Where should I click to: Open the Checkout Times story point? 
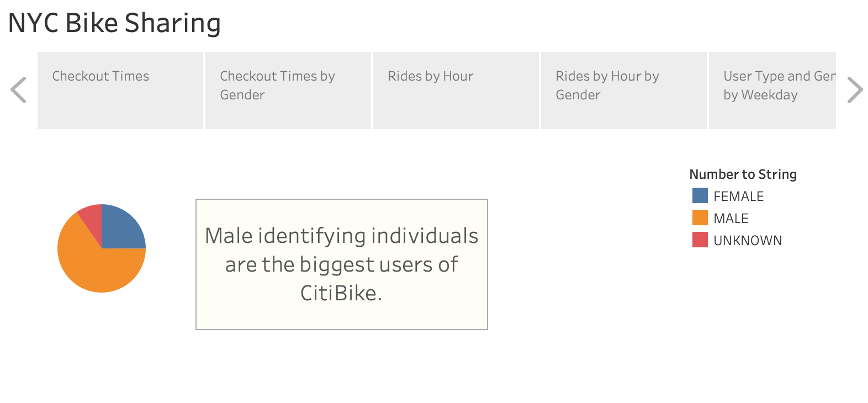tap(120, 89)
